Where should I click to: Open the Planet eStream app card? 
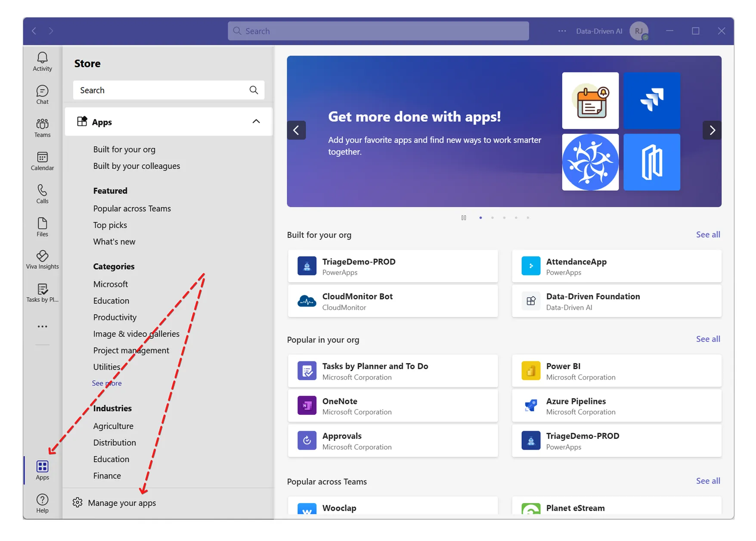(x=617, y=505)
